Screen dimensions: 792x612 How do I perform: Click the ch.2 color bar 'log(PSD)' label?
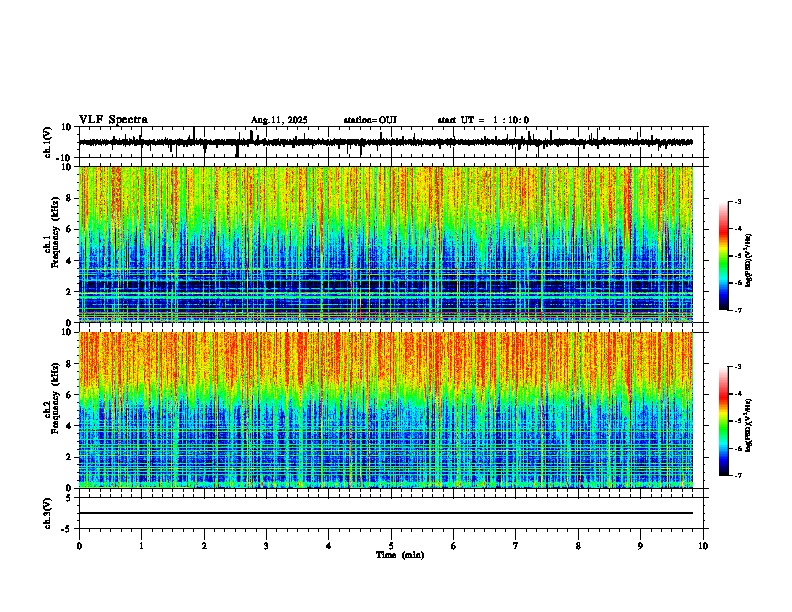coord(749,426)
